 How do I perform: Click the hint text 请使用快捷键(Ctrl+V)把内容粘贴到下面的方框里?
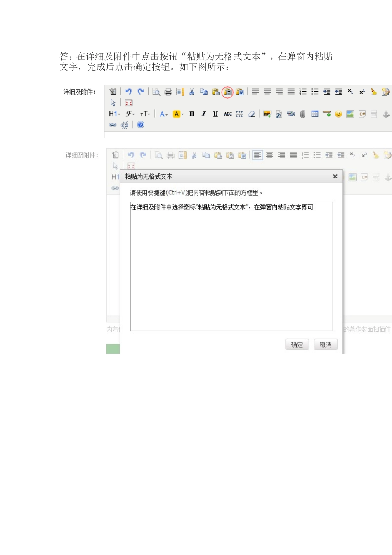(x=196, y=193)
